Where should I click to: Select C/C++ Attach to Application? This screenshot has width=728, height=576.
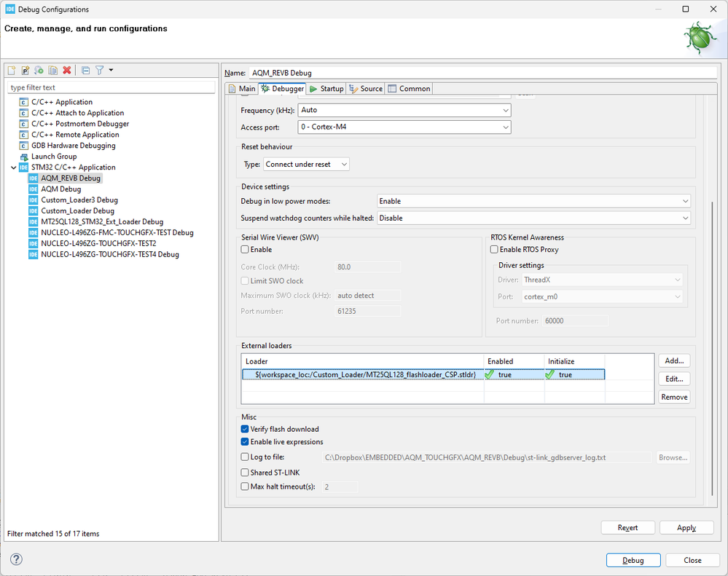coord(77,113)
